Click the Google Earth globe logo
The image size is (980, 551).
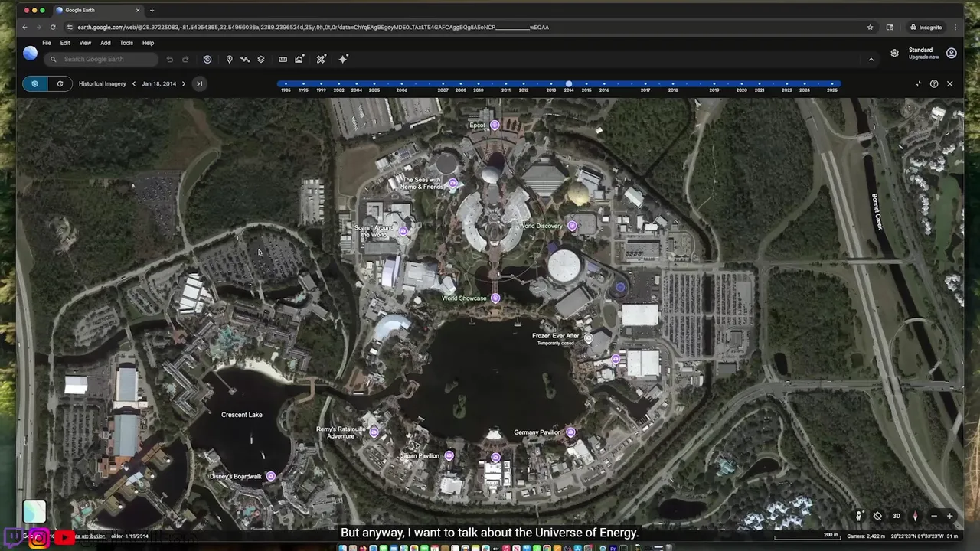(x=30, y=53)
